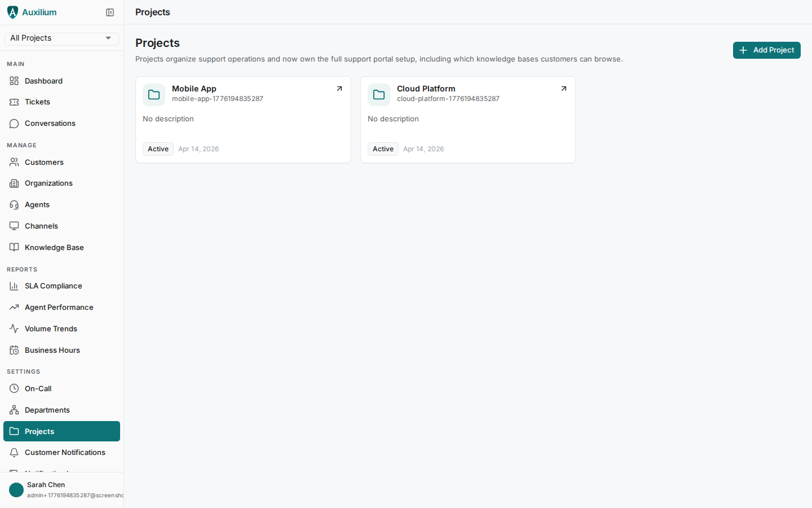Open the All Projects dropdown
Image resolution: width=812 pixels, height=508 pixels.
[61, 38]
